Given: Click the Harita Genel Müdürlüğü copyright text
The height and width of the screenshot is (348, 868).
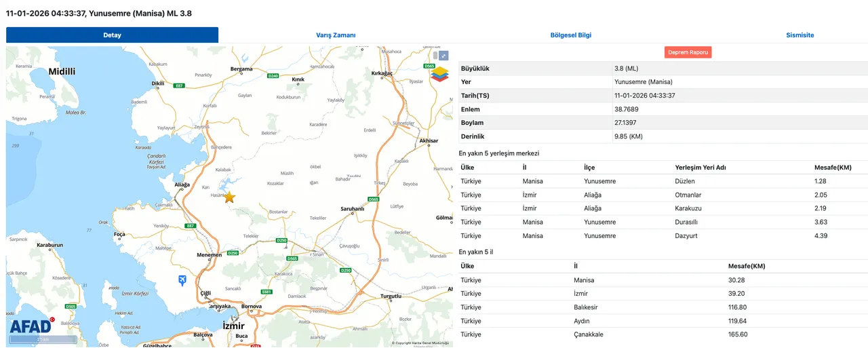Looking at the screenshot, I should click(420, 343).
